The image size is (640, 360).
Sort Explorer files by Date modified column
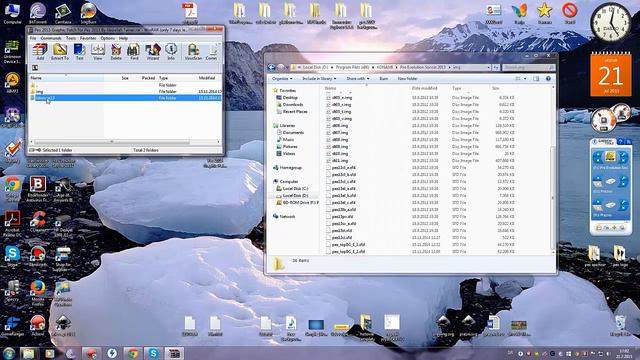(x=424, y=88)
